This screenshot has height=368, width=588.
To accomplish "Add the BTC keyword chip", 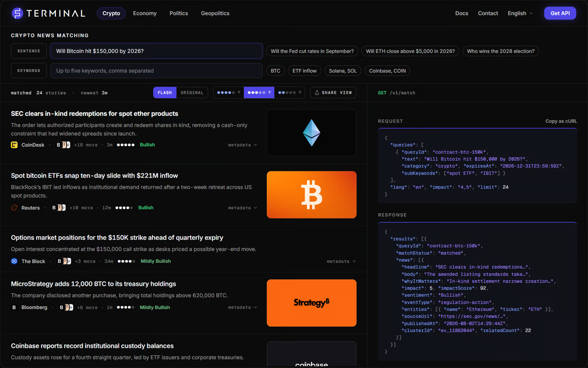I will pyautogui.click(x=276, y=71).
